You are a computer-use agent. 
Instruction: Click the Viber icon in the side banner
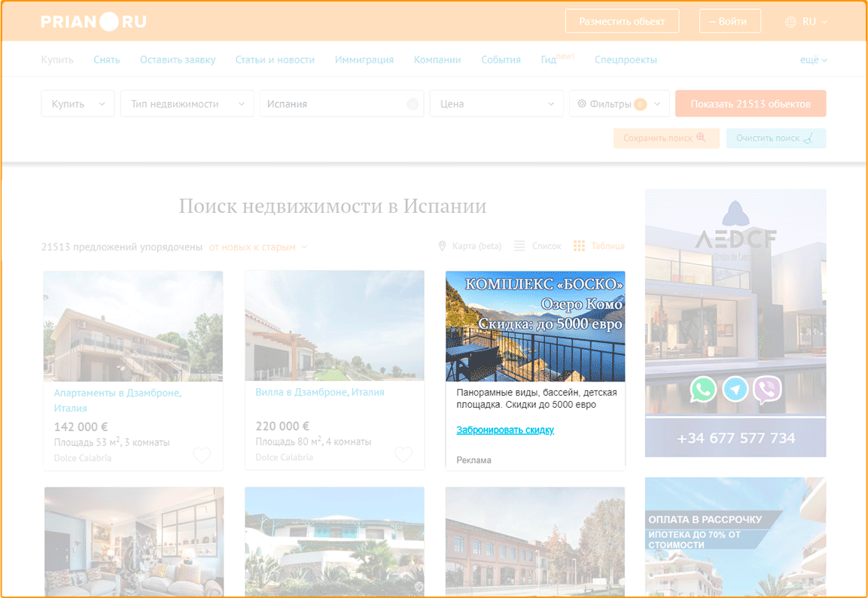point(767,390)
